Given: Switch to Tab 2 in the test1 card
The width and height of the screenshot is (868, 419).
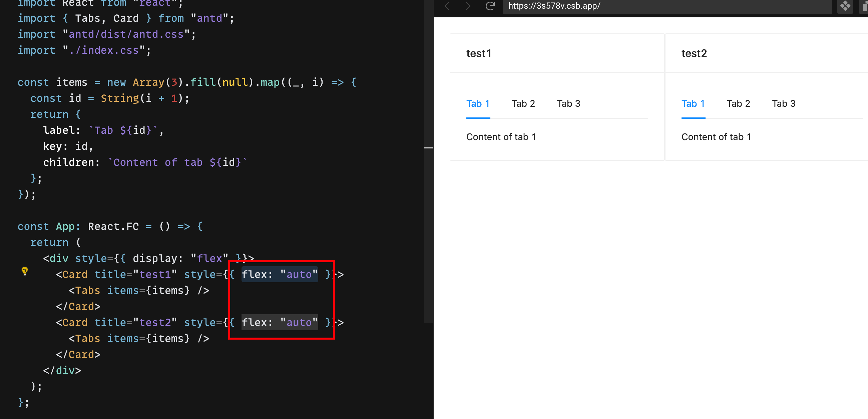Looking at the screenshot, I should point(523,103).
